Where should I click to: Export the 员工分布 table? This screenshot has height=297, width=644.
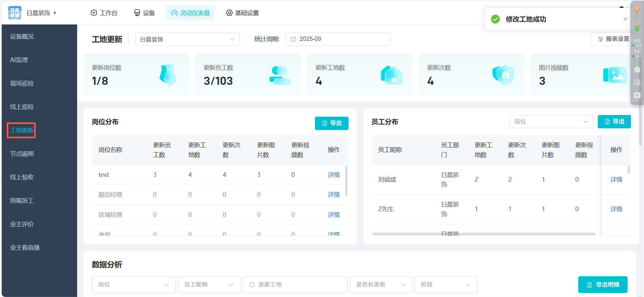coord(614,122)
